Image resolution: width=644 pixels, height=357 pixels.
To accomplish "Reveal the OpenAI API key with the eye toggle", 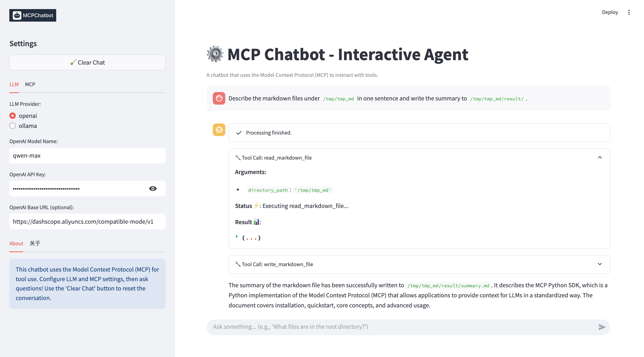I will click(x=153, y=188).
